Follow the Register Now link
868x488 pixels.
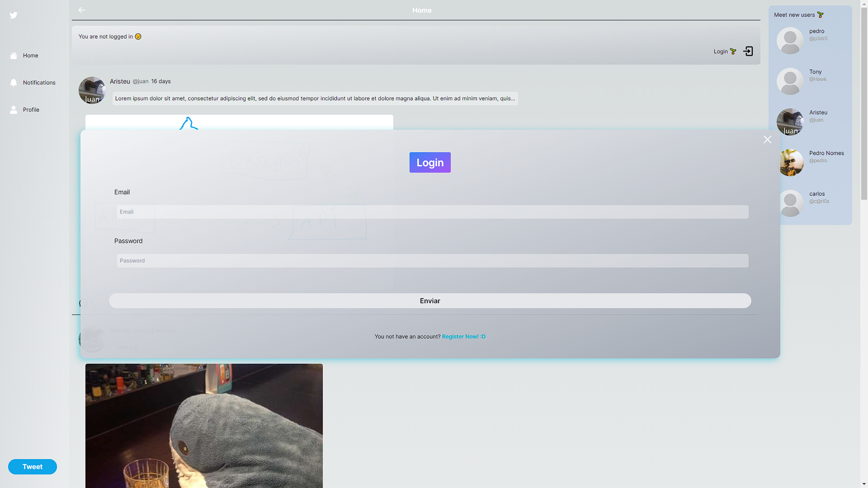point(463,337)
